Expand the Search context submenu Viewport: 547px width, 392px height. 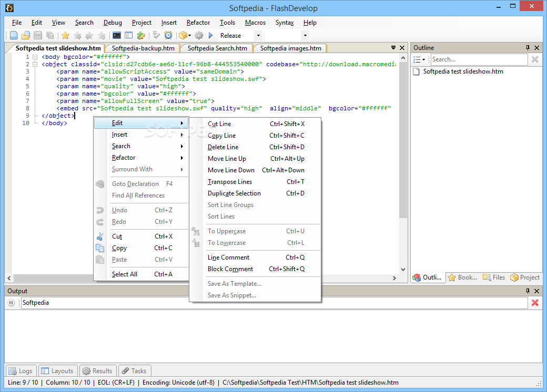click(141, 146)
